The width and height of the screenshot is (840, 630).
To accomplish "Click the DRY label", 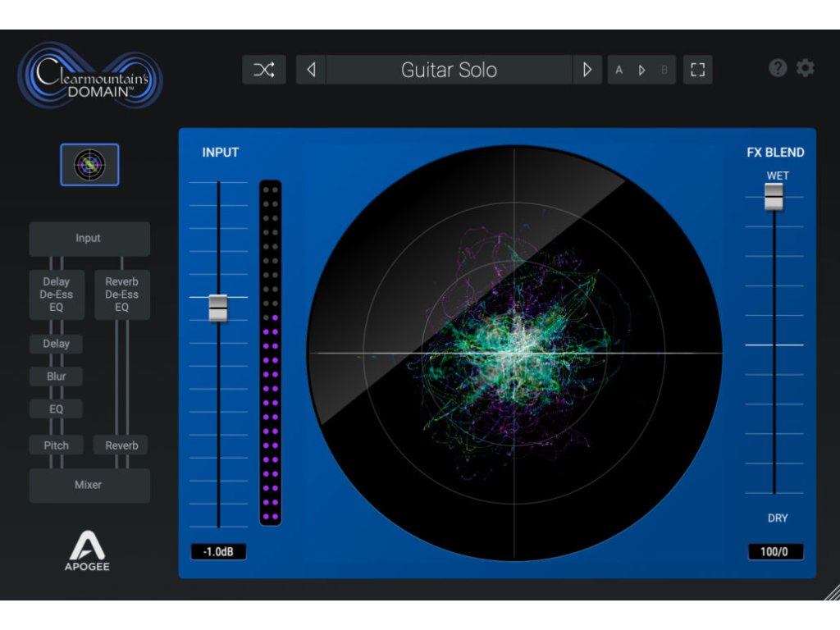I will 778,518.
